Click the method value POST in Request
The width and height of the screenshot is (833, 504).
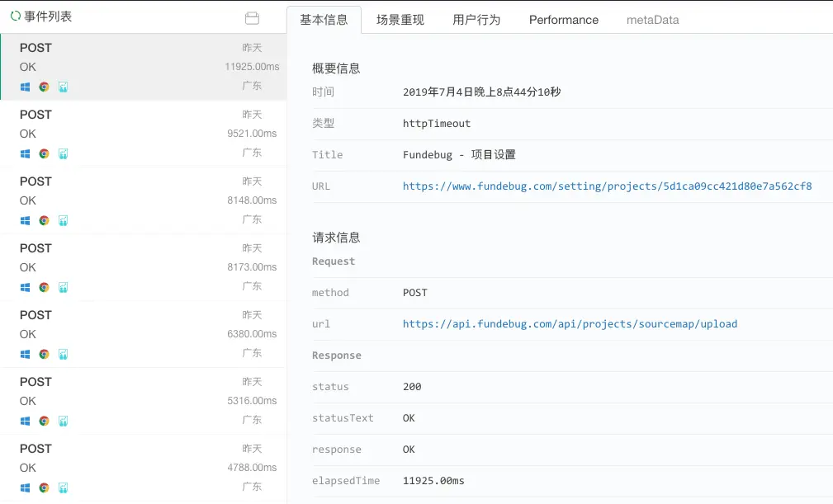click(415, 293)
